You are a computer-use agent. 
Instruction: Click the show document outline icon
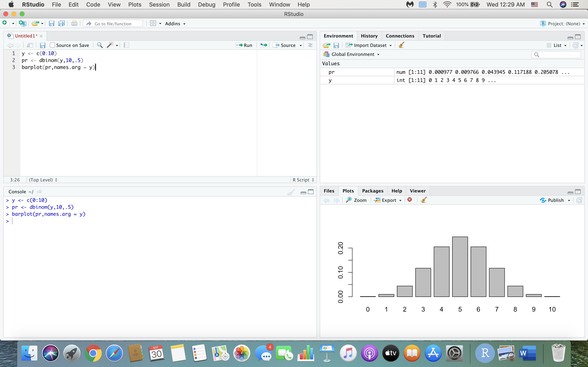point(310,45)
